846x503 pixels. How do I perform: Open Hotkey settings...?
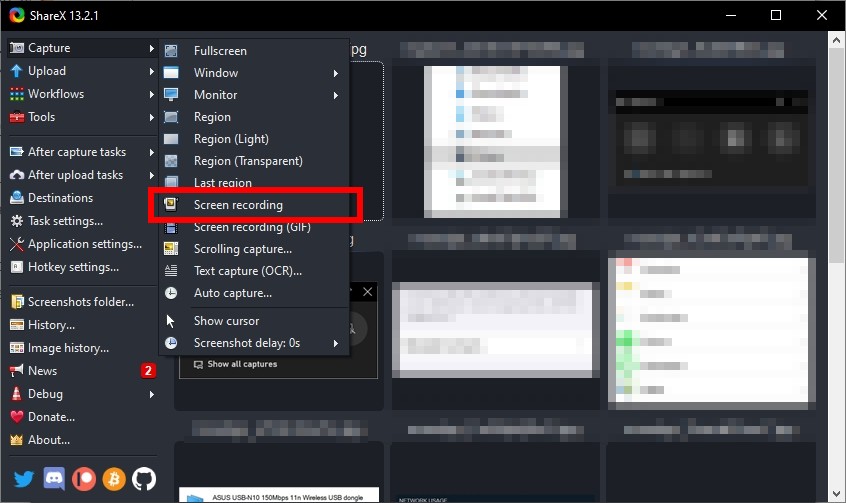82,267
